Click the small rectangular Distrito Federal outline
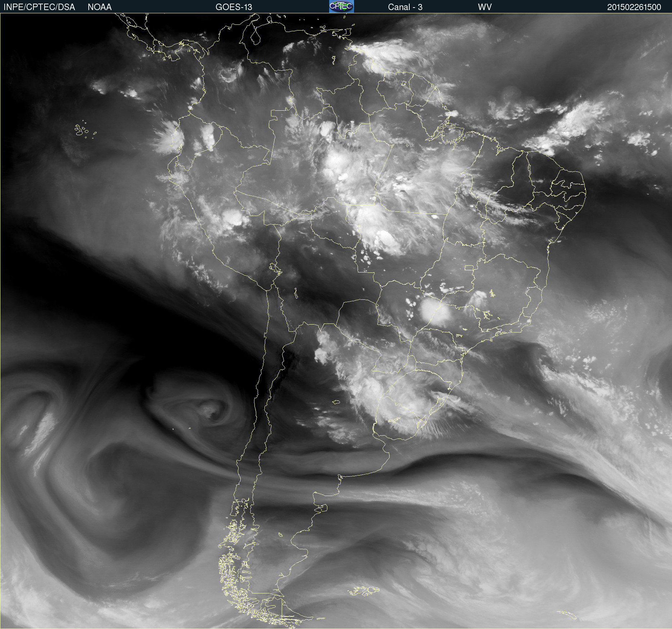672x629 pixels. (469, 268)
